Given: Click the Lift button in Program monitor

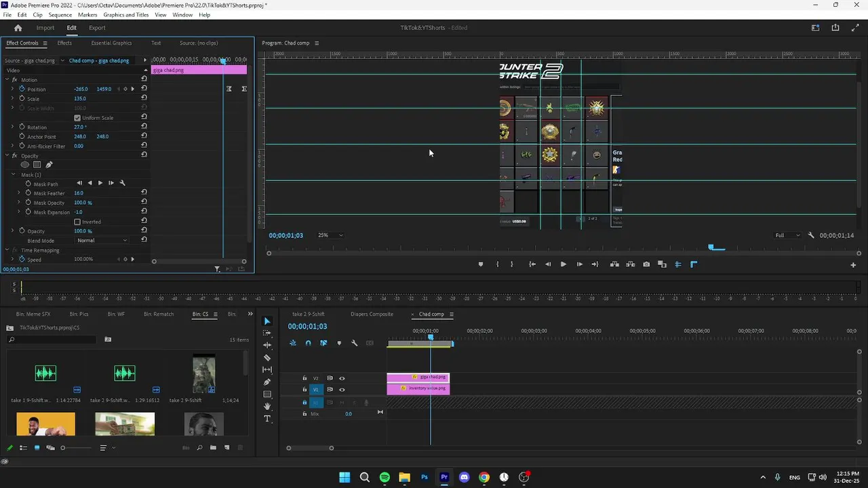Looking at the screenshot, I should (614, 264).
